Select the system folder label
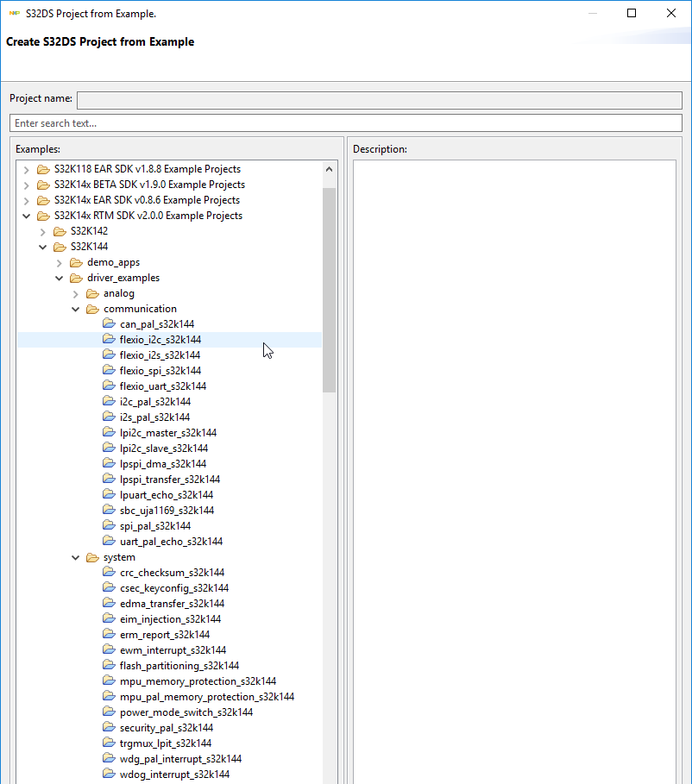Screen dimensions: 692x784 pos(119,557)
